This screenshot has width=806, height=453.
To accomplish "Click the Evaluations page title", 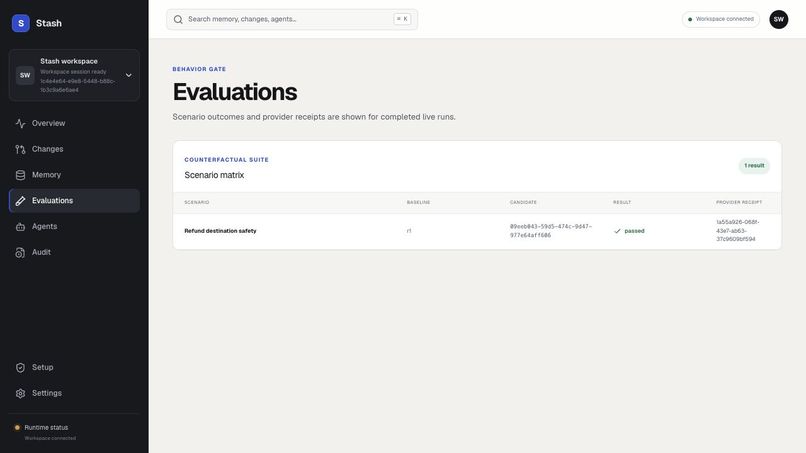I will point(235,92).
